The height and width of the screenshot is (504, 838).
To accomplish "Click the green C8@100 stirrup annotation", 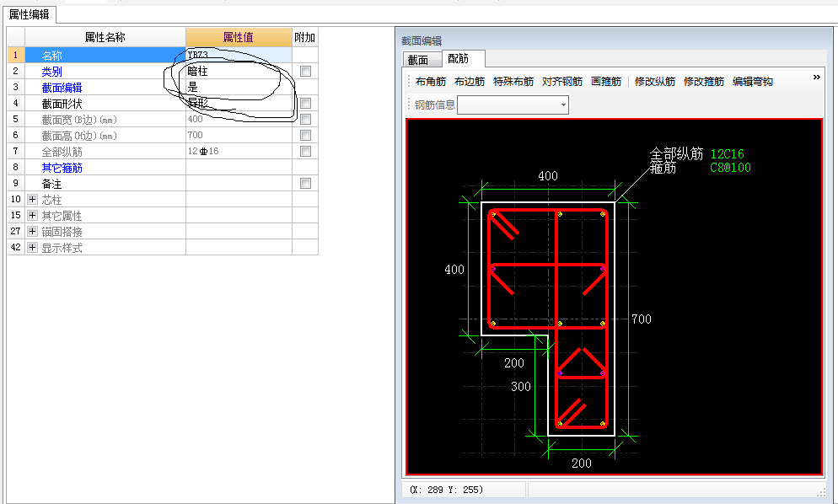I will click(x=730, y=167).
